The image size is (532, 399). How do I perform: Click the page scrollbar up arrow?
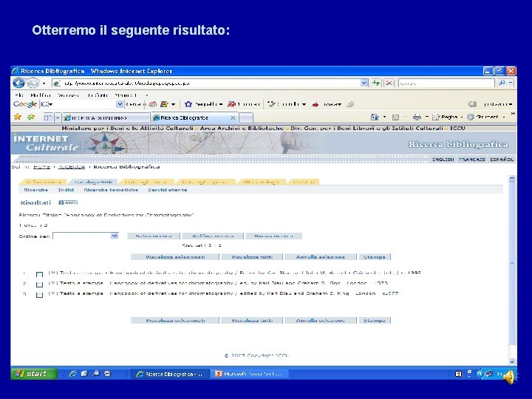click(x=512, y=179)
